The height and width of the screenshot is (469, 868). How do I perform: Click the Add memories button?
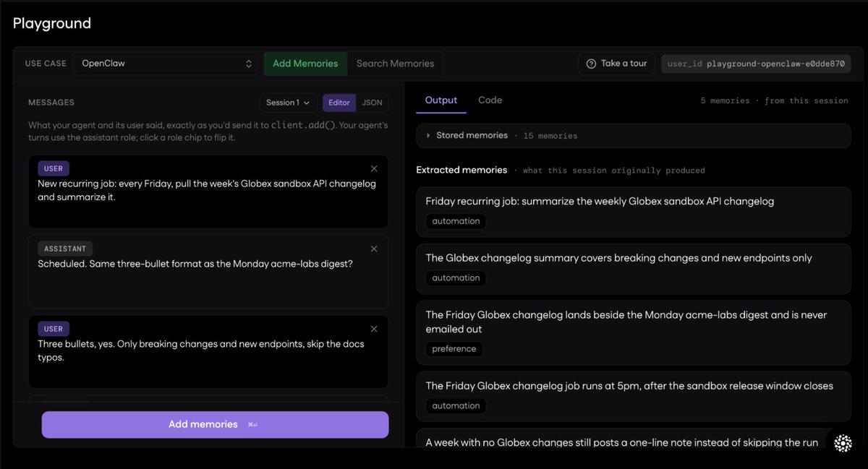pos(215,424)
